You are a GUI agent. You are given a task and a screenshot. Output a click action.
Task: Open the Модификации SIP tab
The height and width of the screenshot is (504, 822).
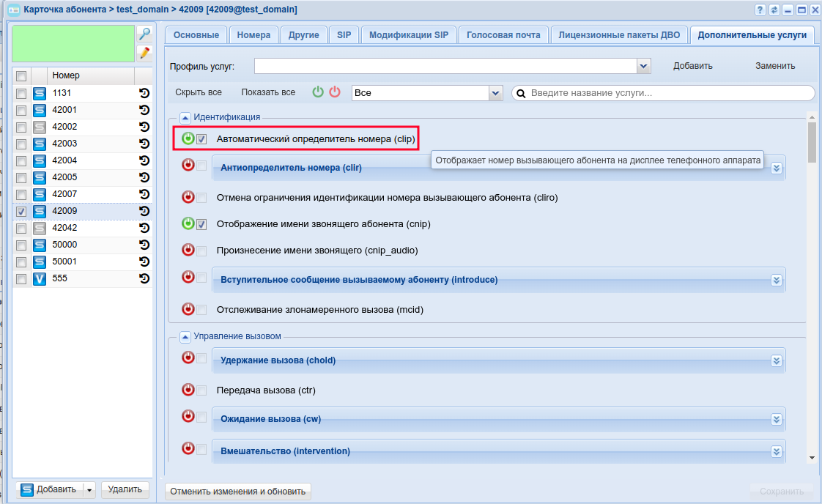[409, 35]
